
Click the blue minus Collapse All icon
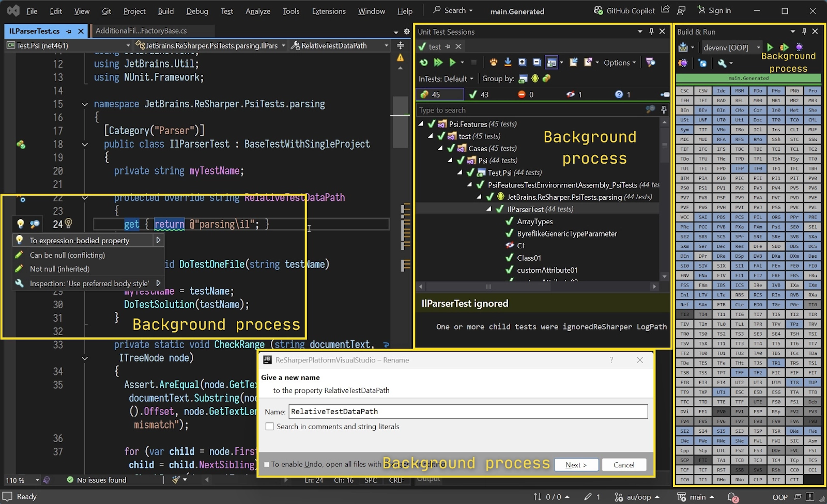537,62
